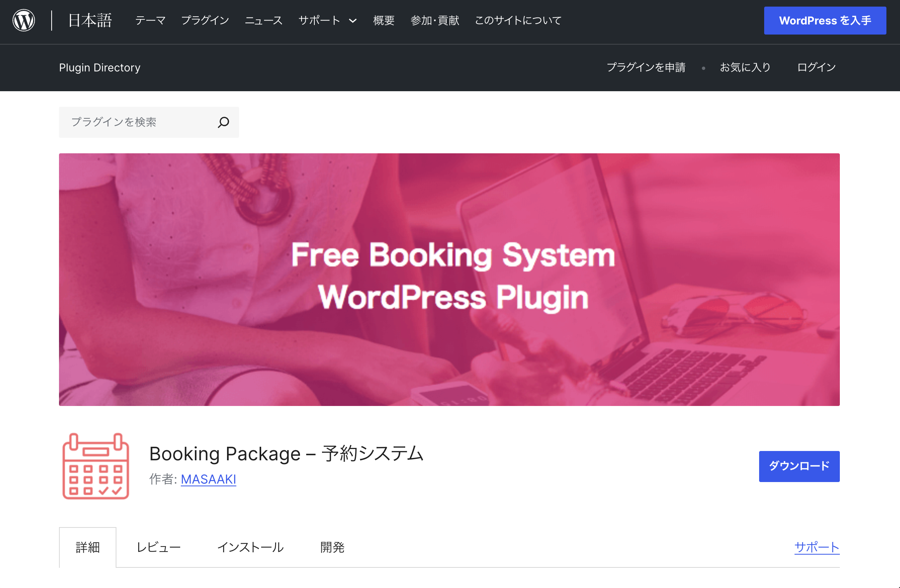Switch to the レビュー tab

point(159,547)
